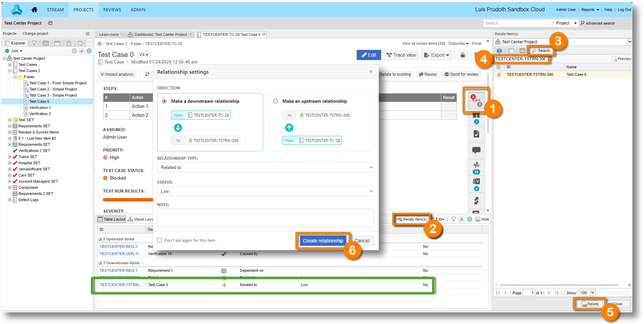The width and height of the screenshot is (644, 324).
Task: Open the relationships icon in right sidebar
Action: [x=476, y=100]
